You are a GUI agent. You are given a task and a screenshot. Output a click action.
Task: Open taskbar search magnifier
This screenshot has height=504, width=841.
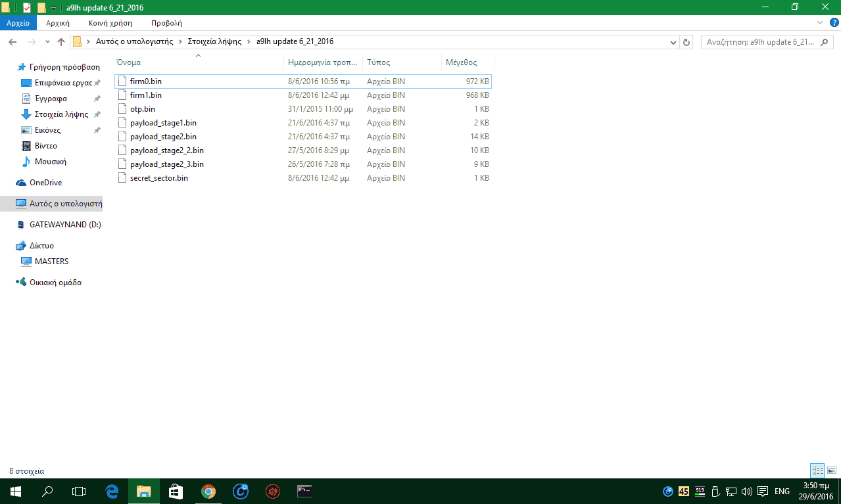tap(47, 491)
